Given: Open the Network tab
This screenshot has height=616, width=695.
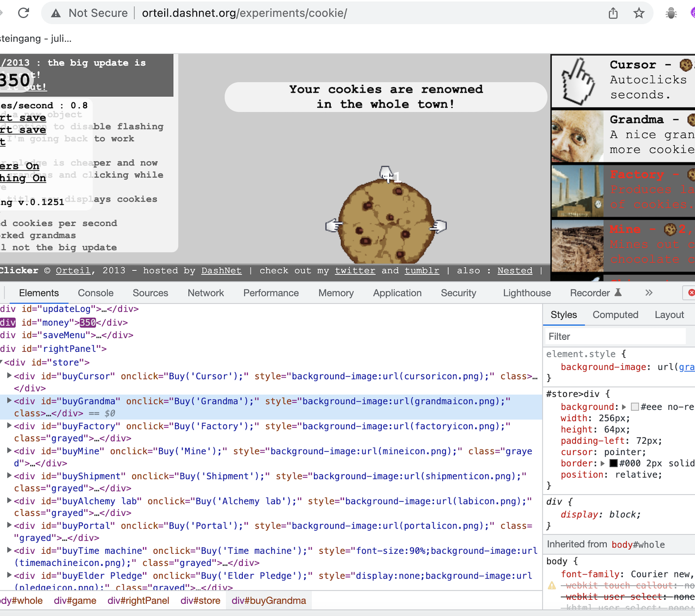Looking at the screenshot, I should click(x=206, y=293).
